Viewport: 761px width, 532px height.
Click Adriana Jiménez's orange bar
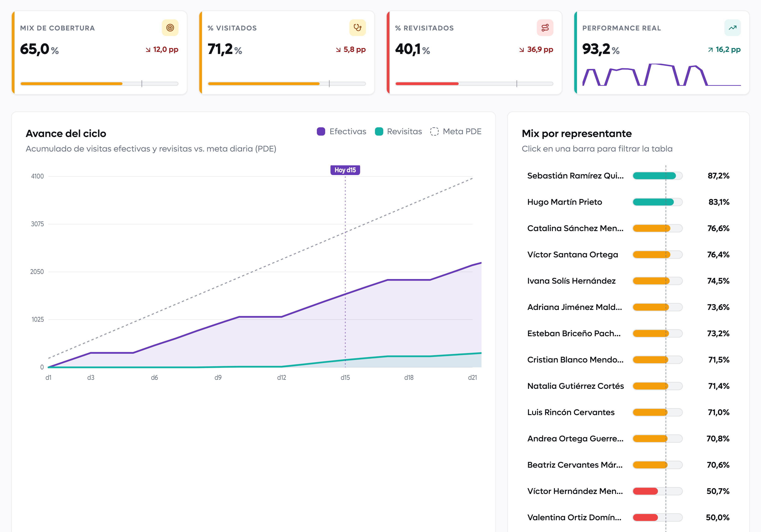click(657, 307)
